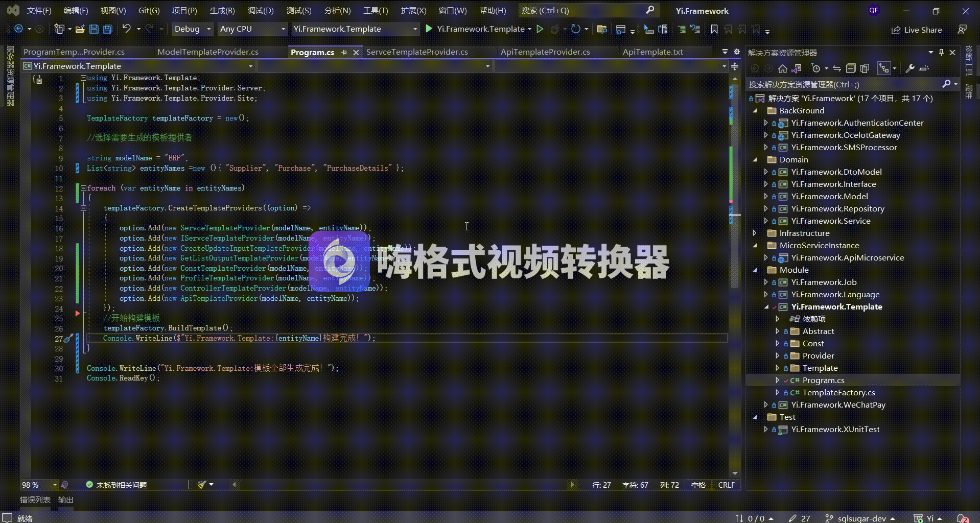The height and width of the screenshot is (523, 980).
Task: Toggle bookmark on current line
Action: point(714,29)
